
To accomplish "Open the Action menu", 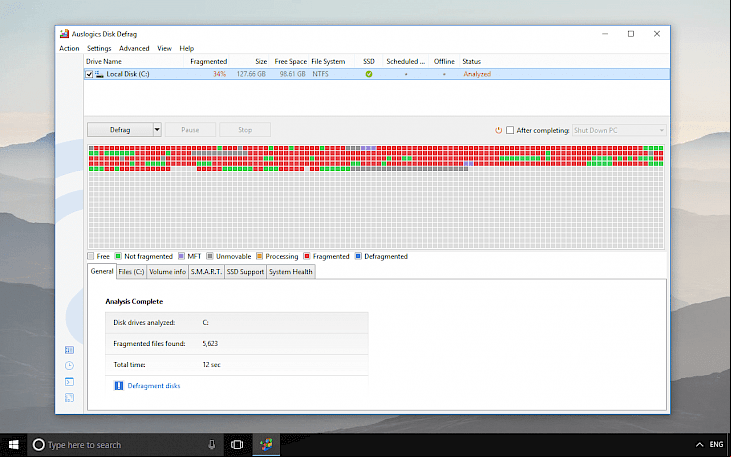I will (x=69, y=48).
